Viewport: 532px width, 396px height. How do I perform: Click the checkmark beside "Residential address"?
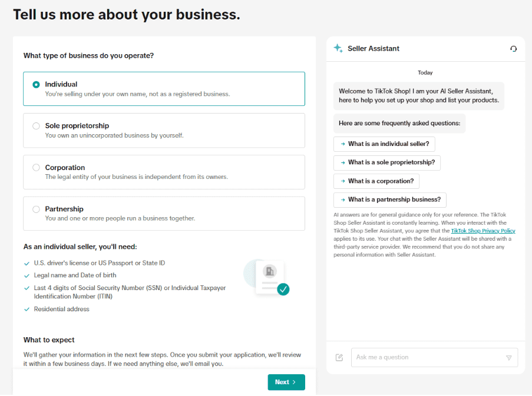[26, 308]
